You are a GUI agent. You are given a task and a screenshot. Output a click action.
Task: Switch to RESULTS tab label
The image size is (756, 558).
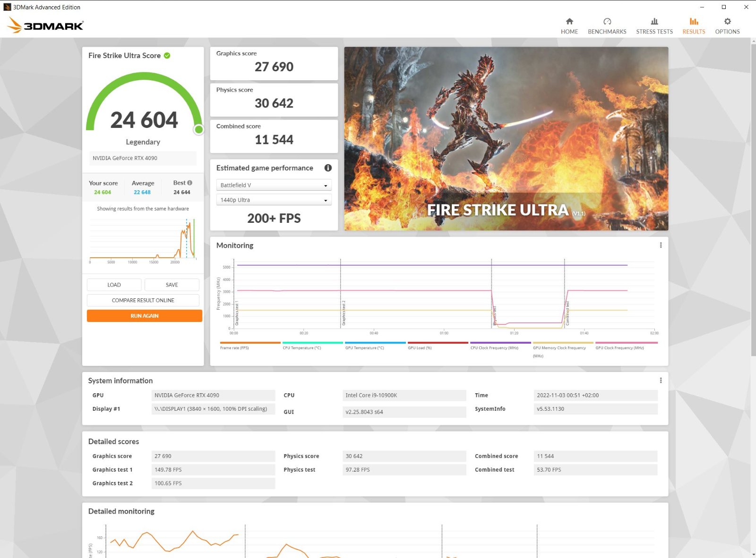click(x=694, y=32)
